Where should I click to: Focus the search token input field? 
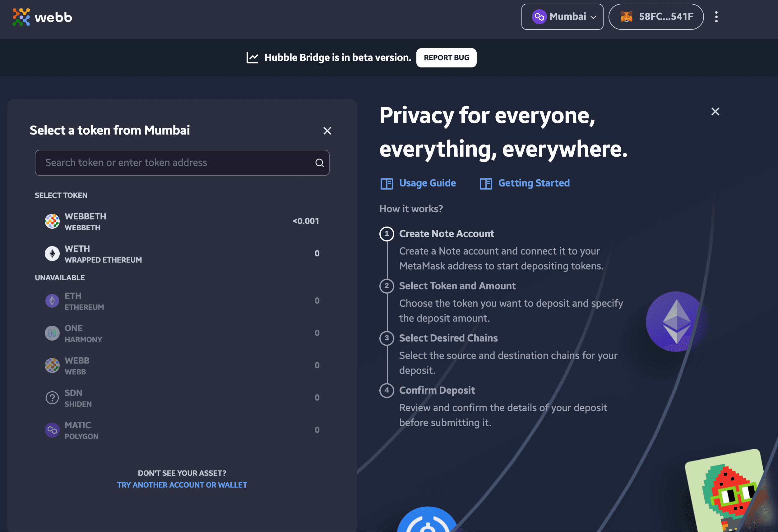[182, 163]
